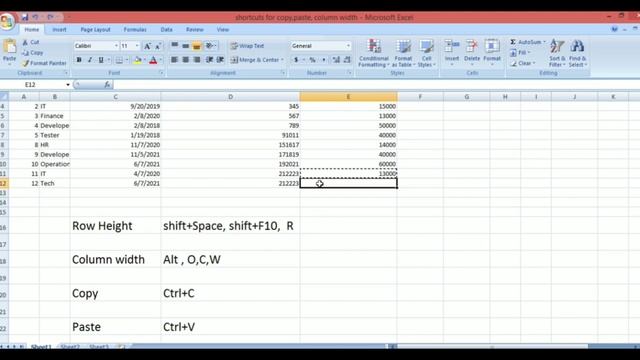Center text horizontally
The image size is (640, 360).
tap(186, 60)
